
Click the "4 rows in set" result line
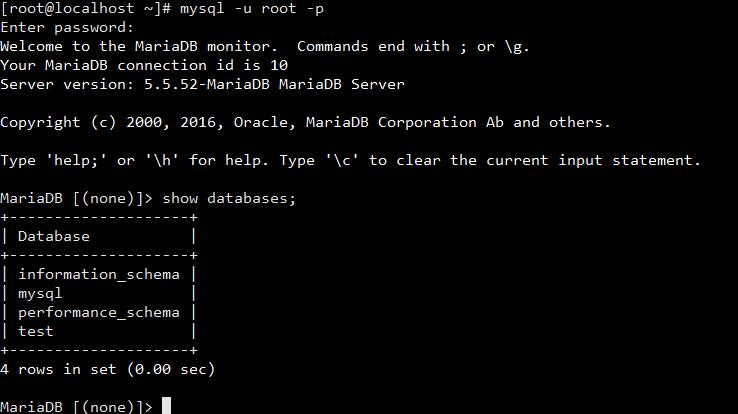[107, 369]
